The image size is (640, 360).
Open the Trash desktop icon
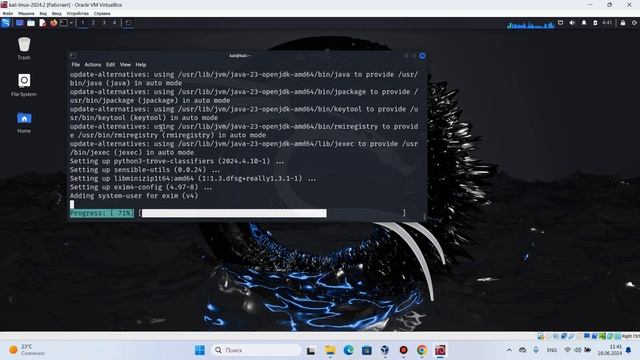tap(24, 48)
